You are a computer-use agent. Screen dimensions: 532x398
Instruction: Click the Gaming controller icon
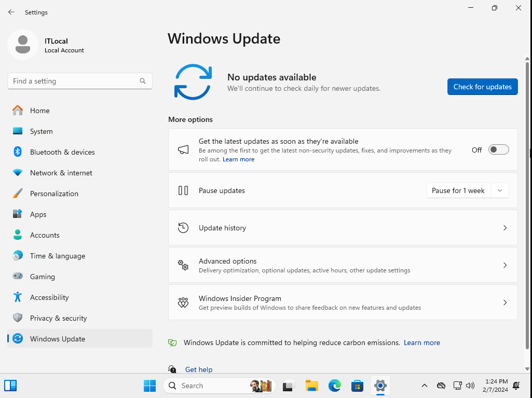pos(18,276)
